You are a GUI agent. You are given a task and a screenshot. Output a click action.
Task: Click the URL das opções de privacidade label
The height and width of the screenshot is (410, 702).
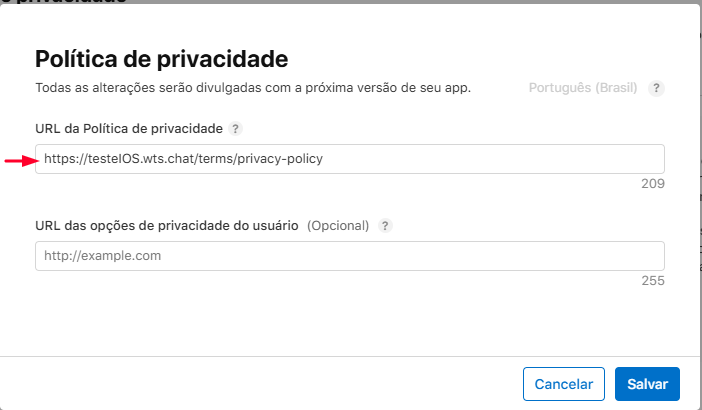point(167,226)
